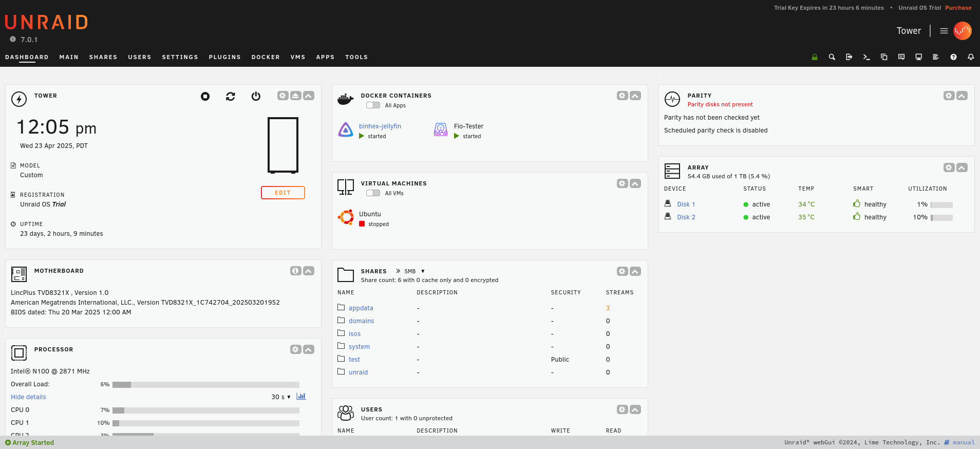Click the help question-mark icon
980x449 pixels.
[953, 57]
